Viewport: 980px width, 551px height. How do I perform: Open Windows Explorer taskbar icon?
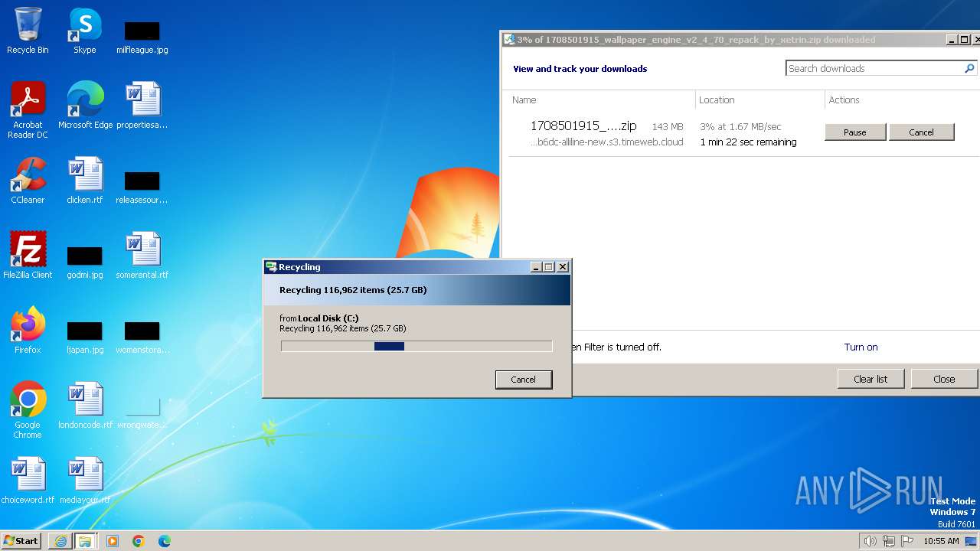tap(85, 541)
